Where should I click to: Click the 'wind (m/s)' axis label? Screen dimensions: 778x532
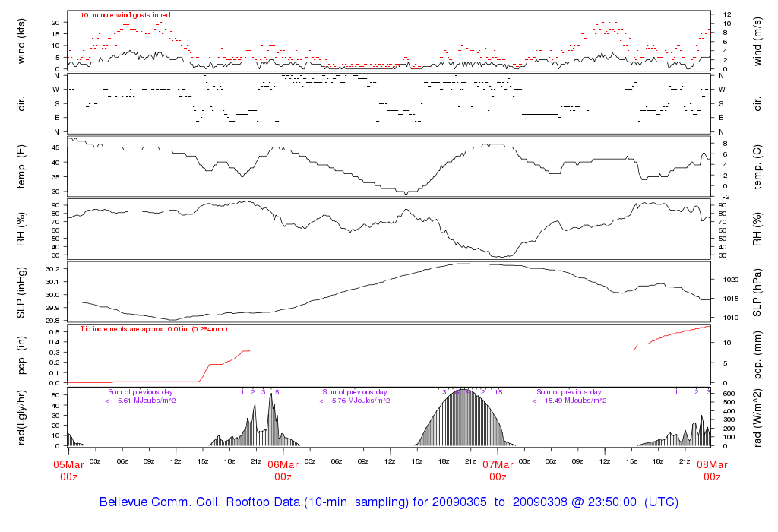(x=757, y=41)
